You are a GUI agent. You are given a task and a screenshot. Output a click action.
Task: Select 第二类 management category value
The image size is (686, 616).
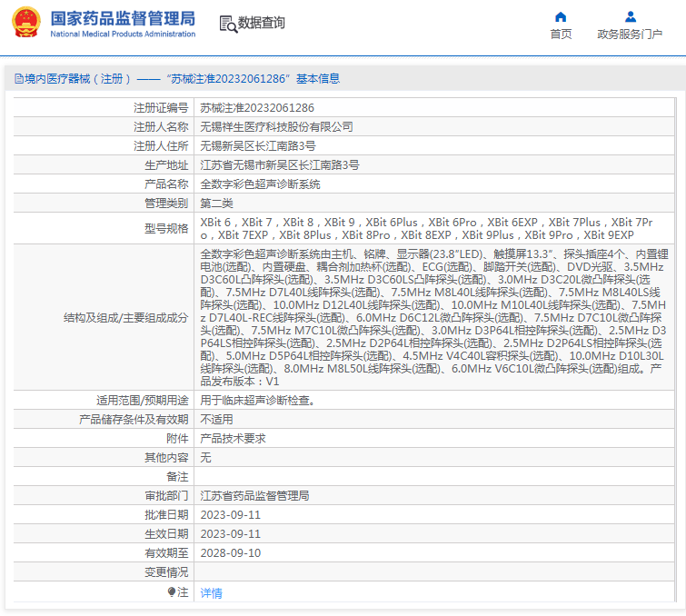216,203
